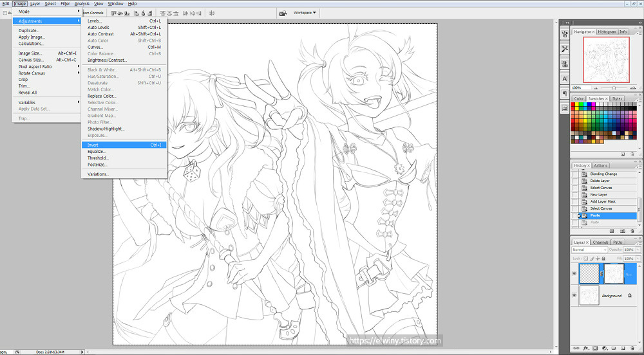Click layer mask link chain icon
Image resolution: width=644 pixels, height=355 pixels.
click(x=601, y=273)
